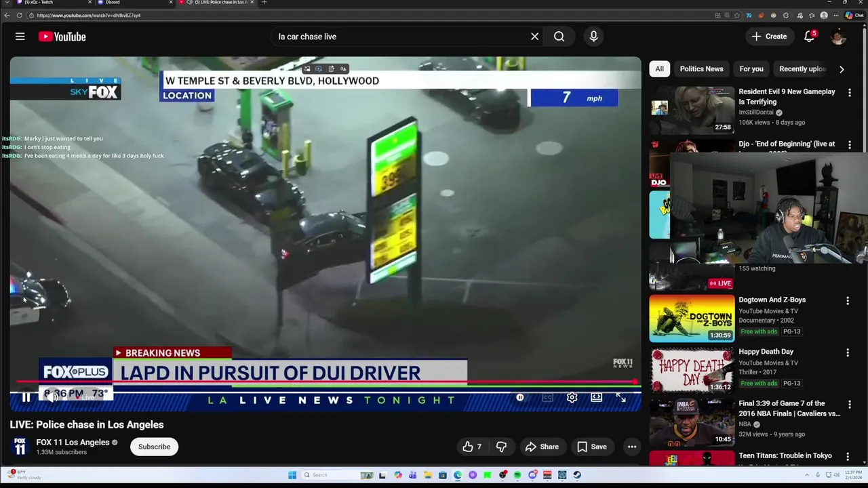868x488 pixels.
Task: Open the Happy Death Day thumbnail
Action: [x=692, y=369]
